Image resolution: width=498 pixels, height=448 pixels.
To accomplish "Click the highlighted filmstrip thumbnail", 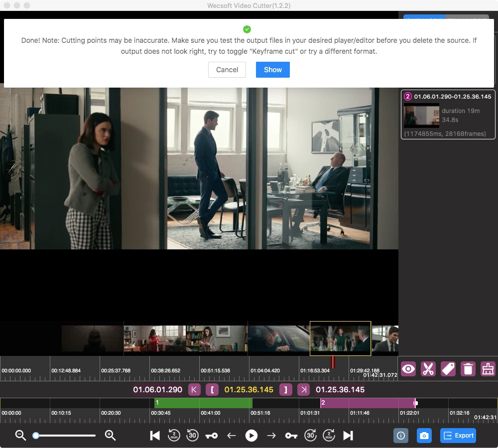I will (x=340, y=338).
